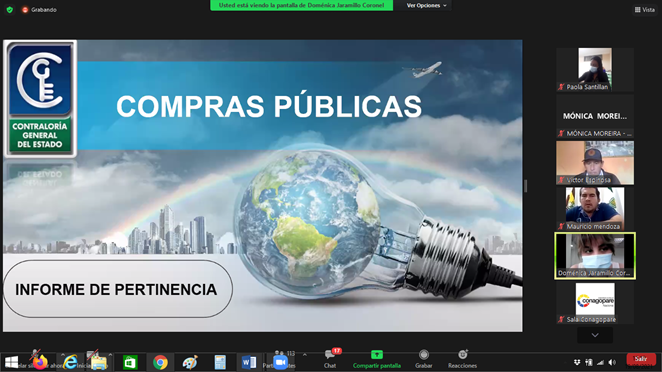Start recording with the Grabar icon
Image resolution: width=662 pixels, height=372 pixels.
coord(423,355)
